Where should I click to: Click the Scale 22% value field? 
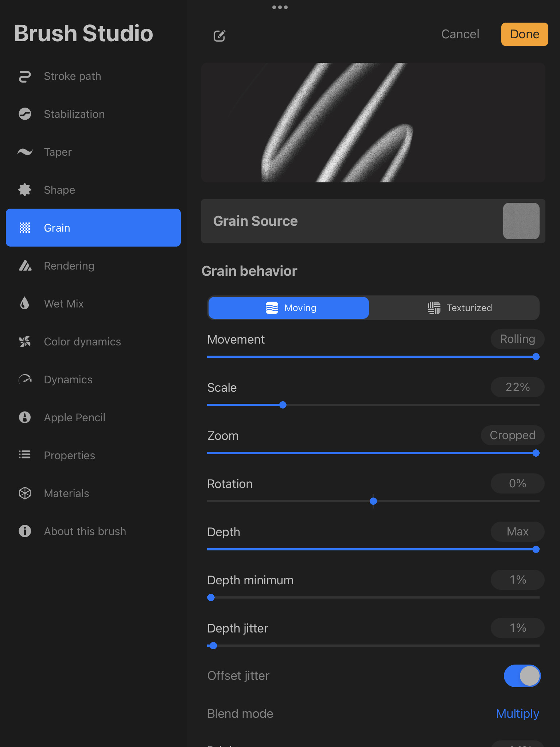click(517, 387)
